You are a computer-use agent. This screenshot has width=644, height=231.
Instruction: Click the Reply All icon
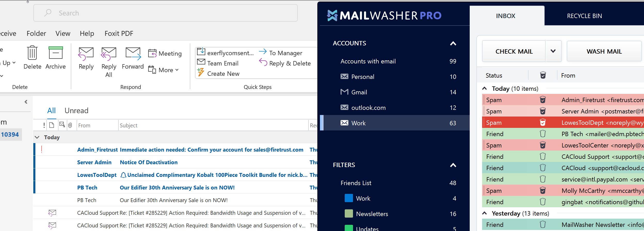(x=109, y=54)
